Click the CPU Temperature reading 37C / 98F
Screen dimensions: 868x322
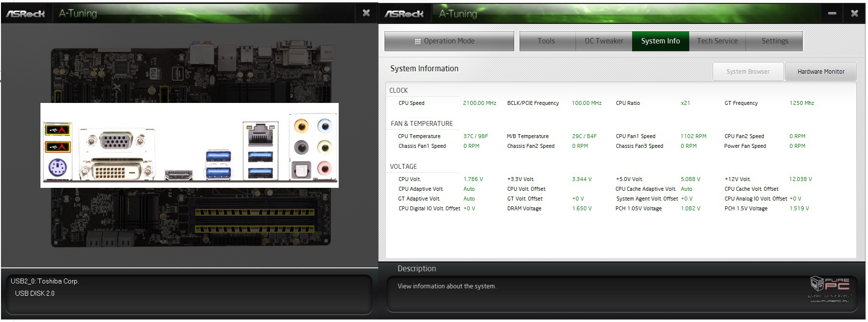click(x=476, y=136)
